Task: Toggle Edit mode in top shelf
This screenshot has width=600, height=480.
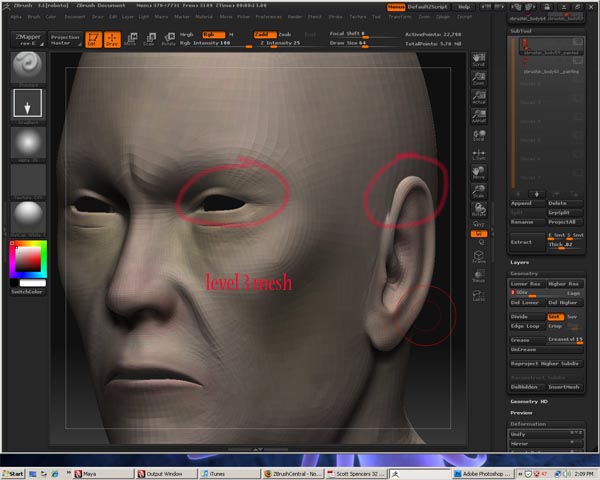Action: [93, 39]
